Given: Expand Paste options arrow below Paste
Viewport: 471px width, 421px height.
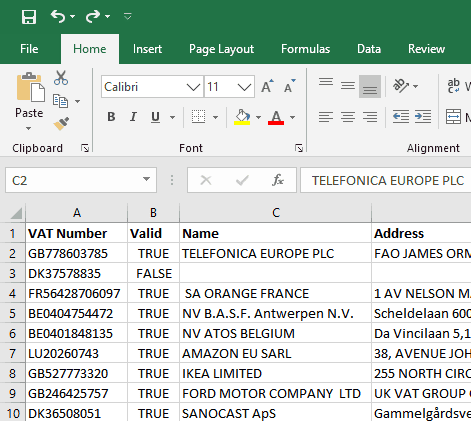Looking at the screenshot, I should coord(29,128).
